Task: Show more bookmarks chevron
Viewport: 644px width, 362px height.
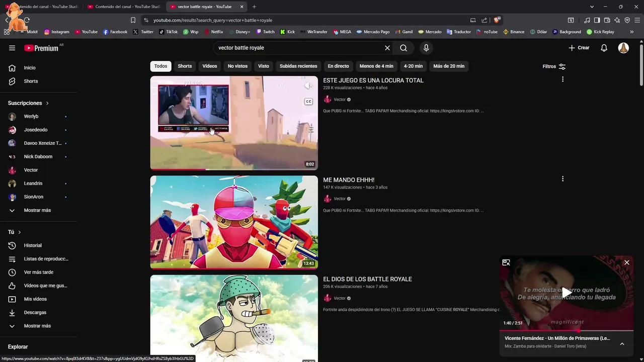Action: point(632,32)
